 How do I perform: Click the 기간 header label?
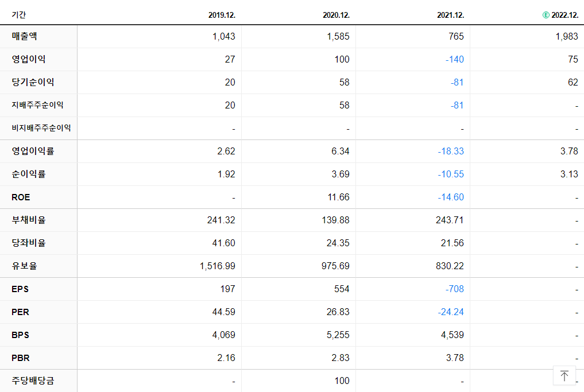[18, 15]
